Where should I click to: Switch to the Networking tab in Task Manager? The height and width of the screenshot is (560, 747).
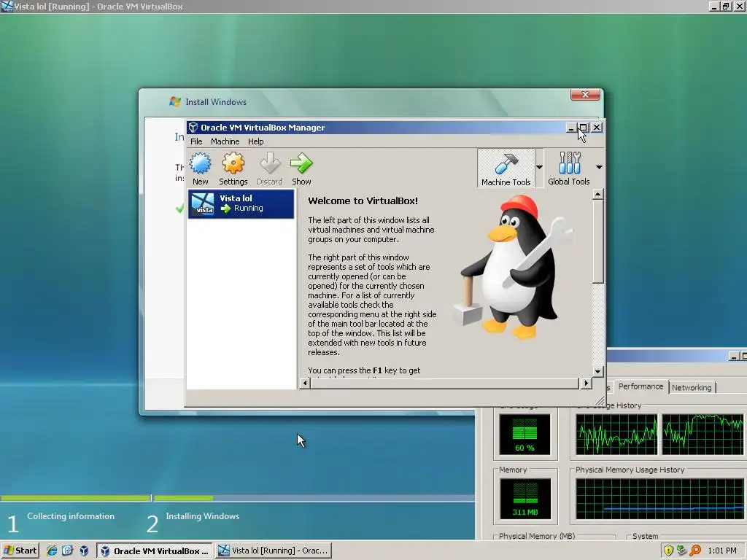692,387
